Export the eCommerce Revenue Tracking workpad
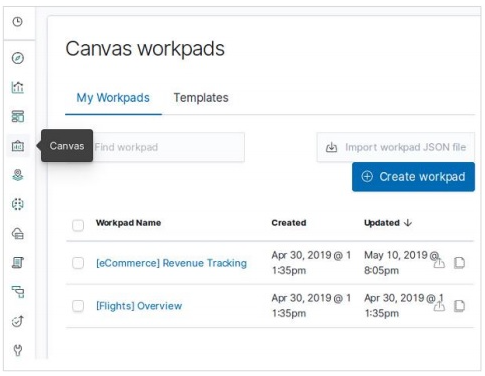Image resolution: width=485 pixels, height=376 pixels. [x=439, y=263]
